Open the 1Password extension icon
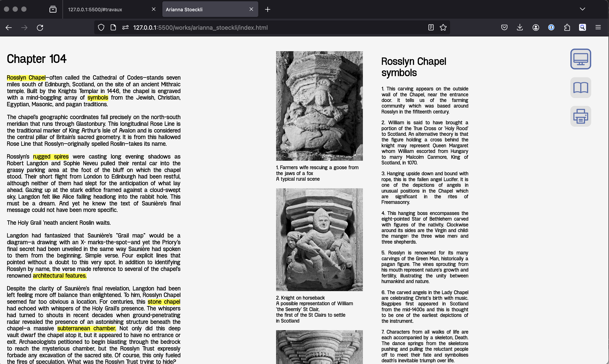Screen dimensions: 609x364 (x=551, y=28)
